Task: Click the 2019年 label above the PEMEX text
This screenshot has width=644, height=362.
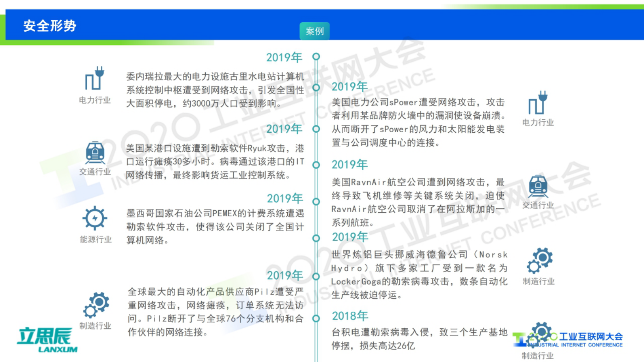Action: [285, 198]
